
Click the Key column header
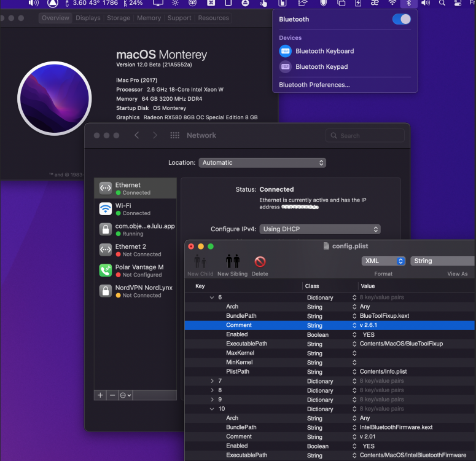point(200,286)
